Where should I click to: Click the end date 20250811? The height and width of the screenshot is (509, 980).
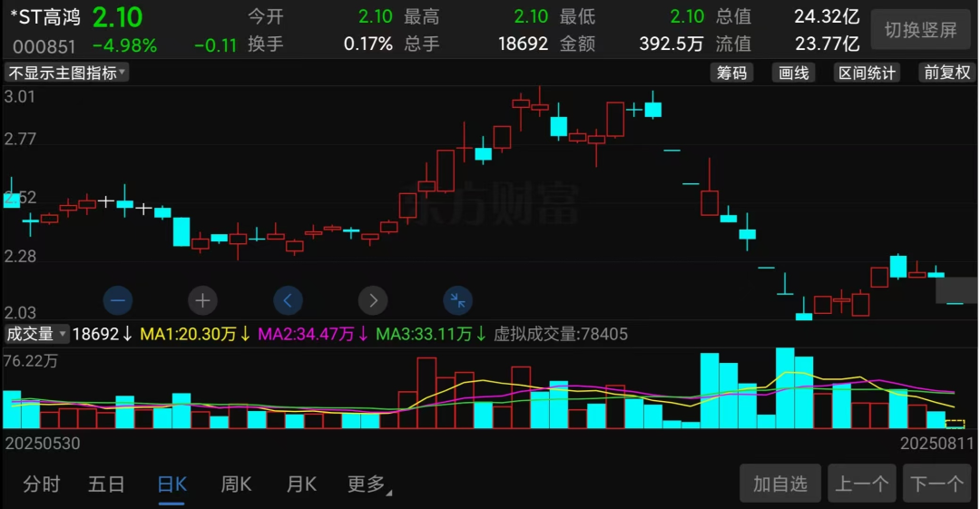pos(936,444)
